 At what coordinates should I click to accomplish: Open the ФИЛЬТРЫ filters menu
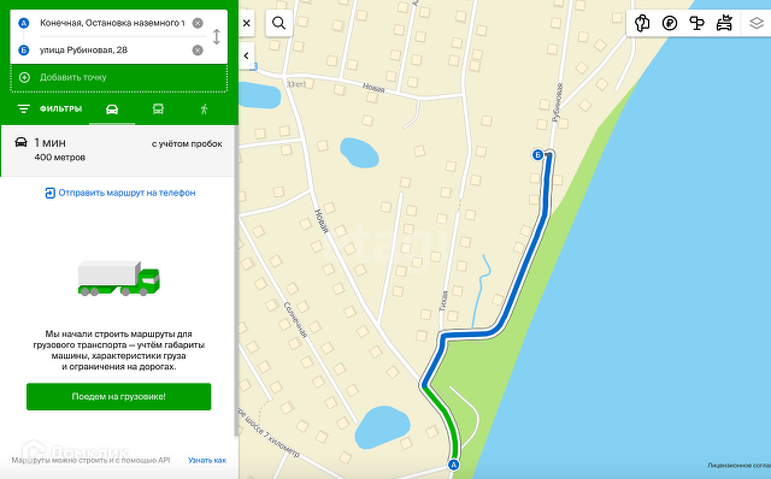coord(50,109)
